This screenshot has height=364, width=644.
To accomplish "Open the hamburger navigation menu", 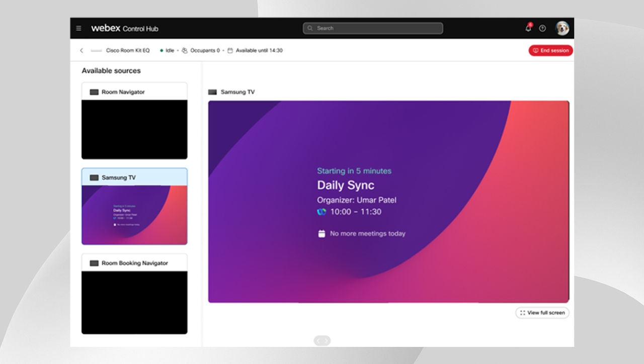I will click(x=78, y=29).
